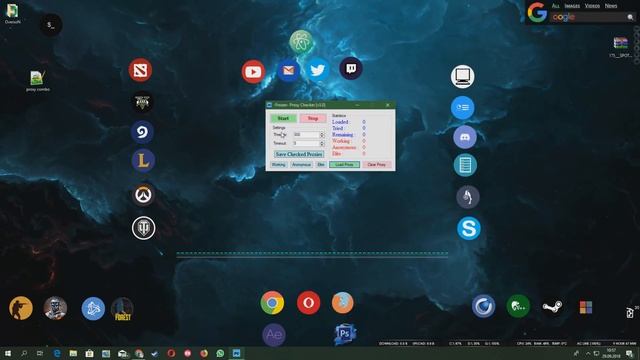Click the Working save button in Proxy Checker
The image size is (640, 360).
tap(279, 164)
